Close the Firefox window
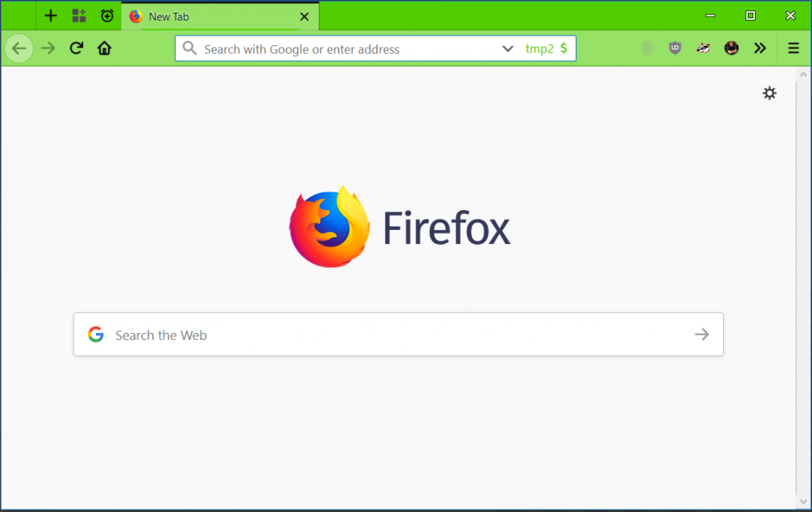The width and height of the screenshot is (812, 512). [791, 16]
